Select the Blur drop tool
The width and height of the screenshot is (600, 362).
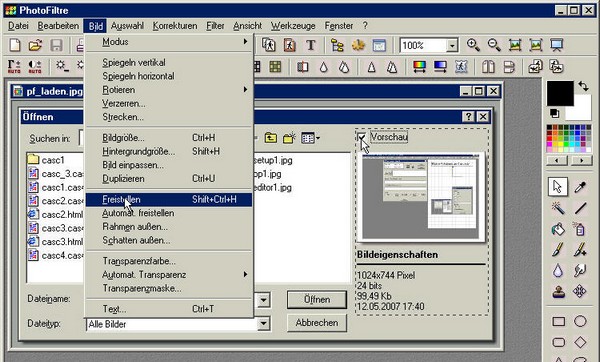point(558,271)
